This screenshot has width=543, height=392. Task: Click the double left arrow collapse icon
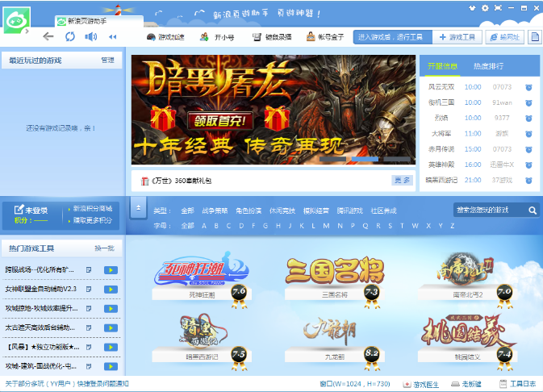112,37
